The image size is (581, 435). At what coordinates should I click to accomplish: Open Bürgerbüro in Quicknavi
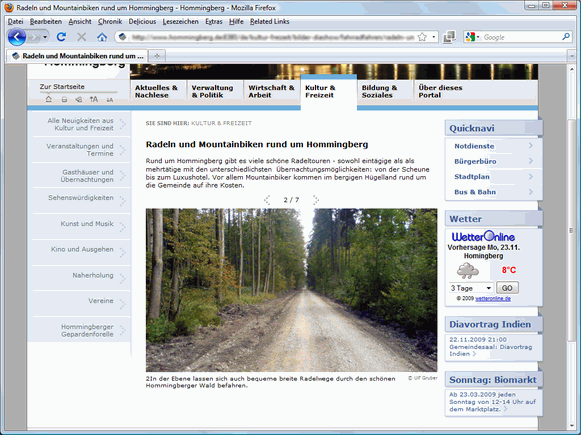tap(475, 162)
